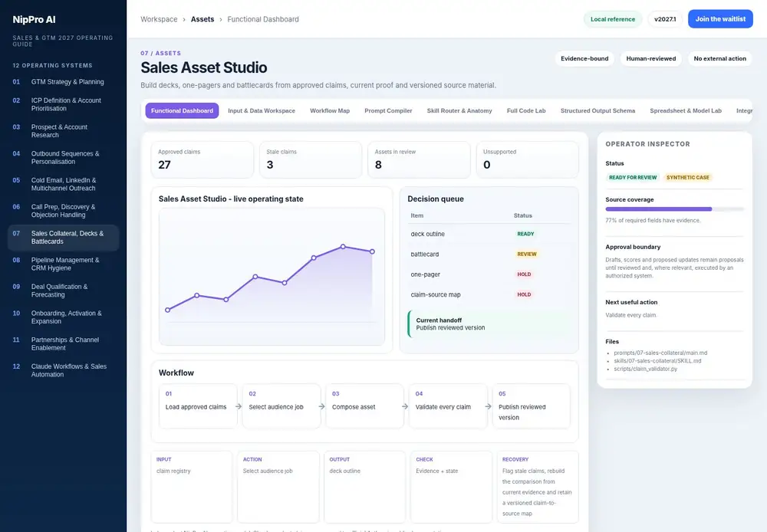Screen dimensions: 767x532
Task: Click the HOLD badge for one-pager
Action: click(524, 274)
